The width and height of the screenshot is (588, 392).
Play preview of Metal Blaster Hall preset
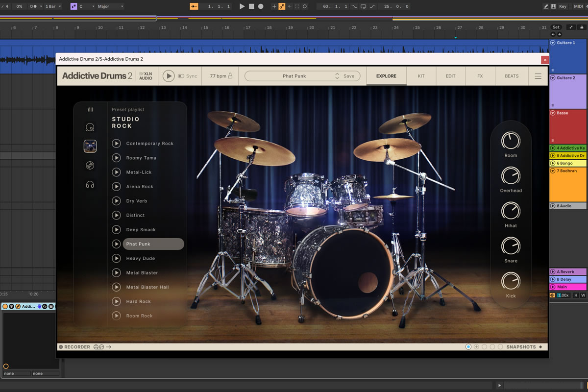coord(116,287)
